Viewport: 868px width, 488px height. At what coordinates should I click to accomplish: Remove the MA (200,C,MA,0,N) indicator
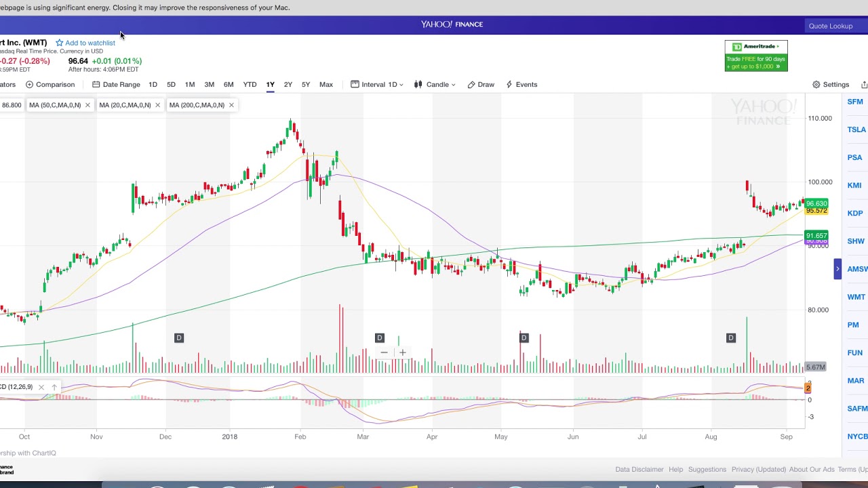pyautogui.click(x=231, y=105)
